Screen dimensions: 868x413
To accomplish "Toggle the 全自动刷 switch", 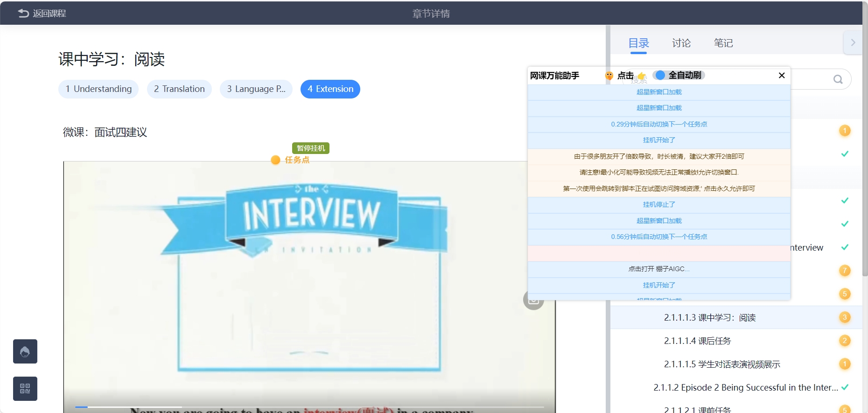I will [661, 75].
